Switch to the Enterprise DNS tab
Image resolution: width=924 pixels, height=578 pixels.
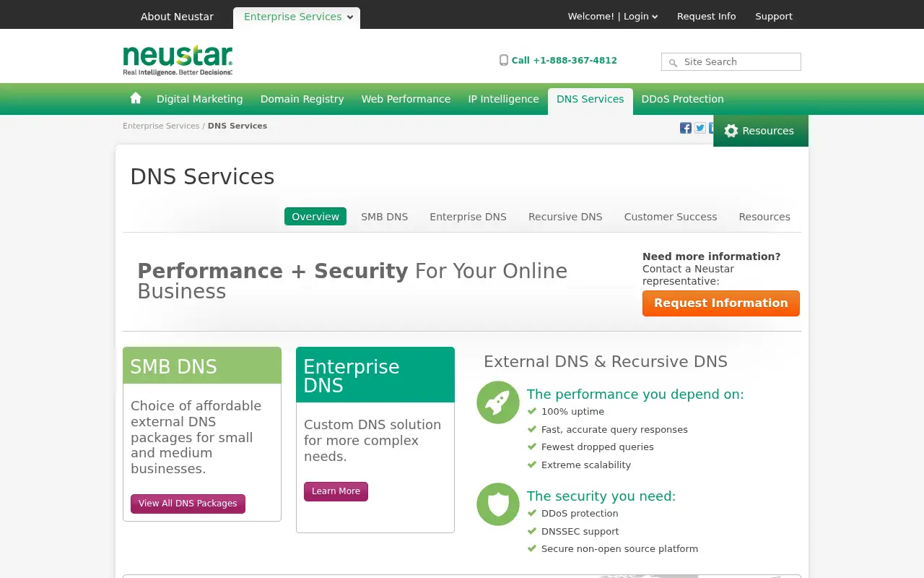pyautogui.click(x=468, y=217)
